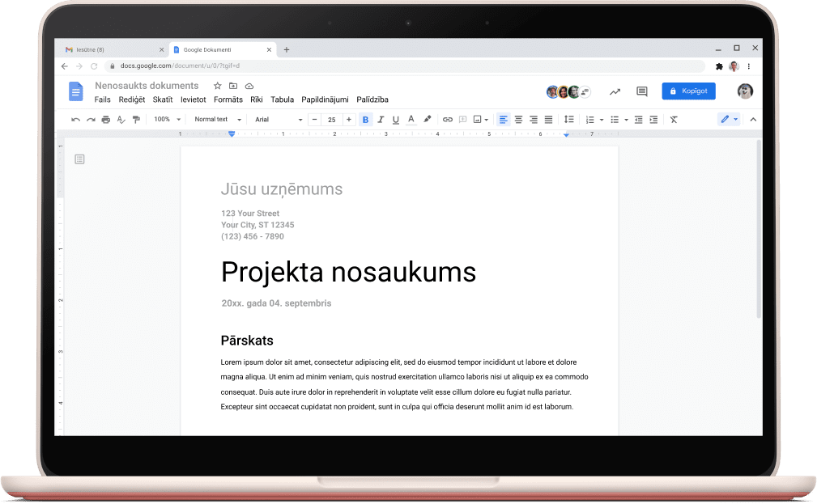This screenshot has height=504, width=817.
Task: Click the print icon in toolbar
Action: (x=105, y=120)
